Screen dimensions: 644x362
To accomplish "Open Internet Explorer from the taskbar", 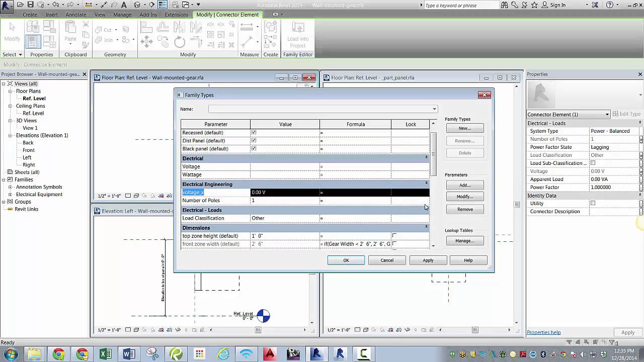I will click(x=223, y=354).
